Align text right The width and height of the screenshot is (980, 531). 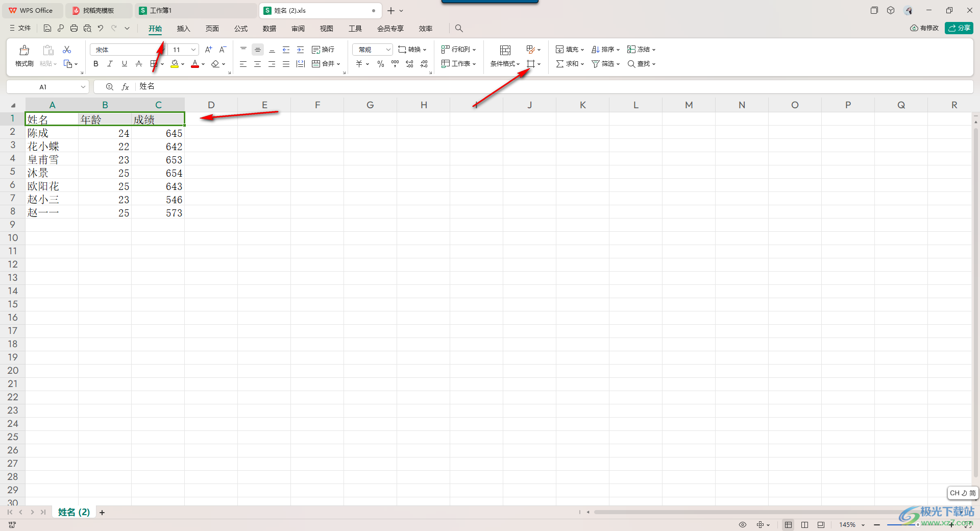[272, 64]
